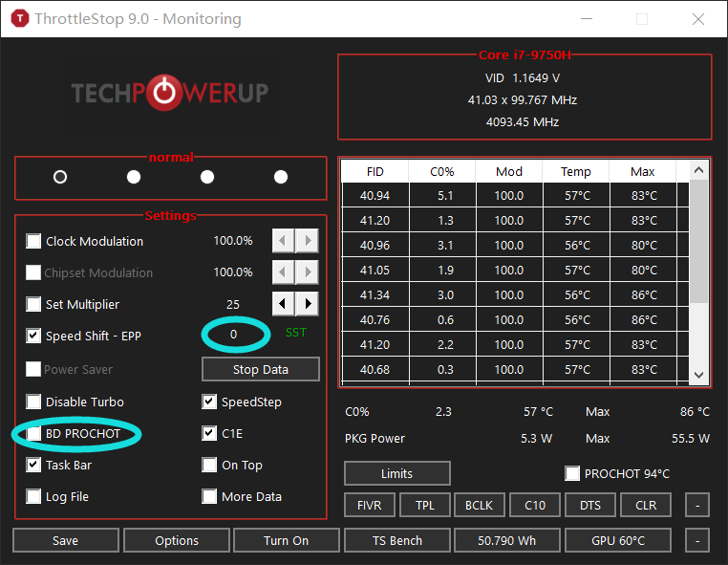Reset max values with CLR
Screen dimensions: 728x565
[x=646, y=505]
